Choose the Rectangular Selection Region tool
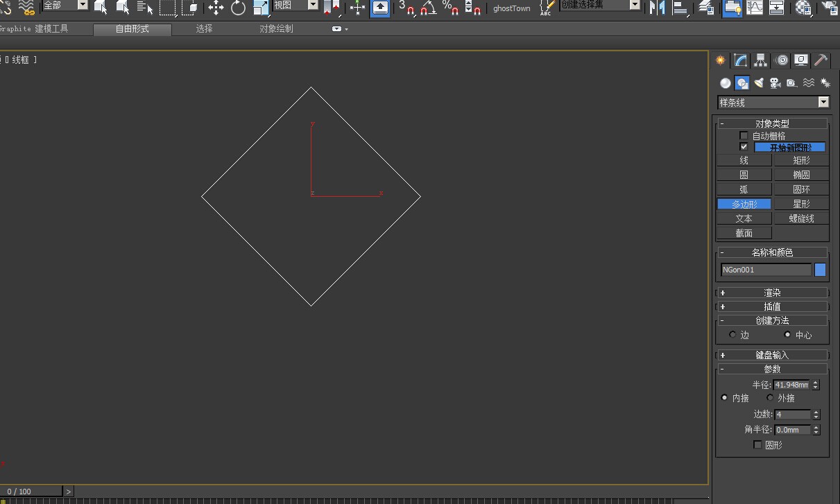Screen dimensions: 840x504 coord(167,8)
